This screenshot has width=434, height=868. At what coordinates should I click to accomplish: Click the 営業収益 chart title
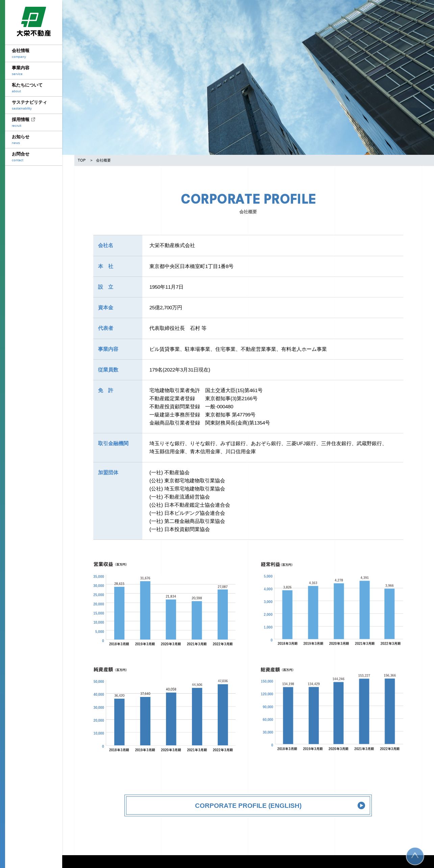[x=110, y=564]
